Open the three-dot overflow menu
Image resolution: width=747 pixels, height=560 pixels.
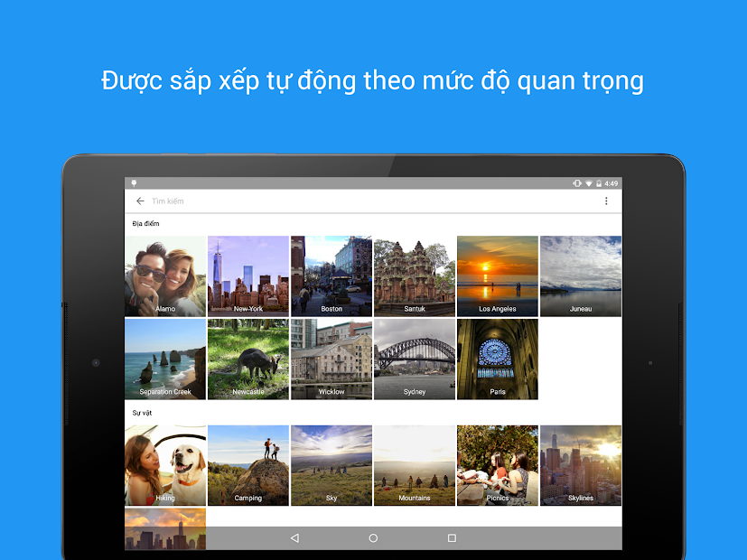coord(606,201)
